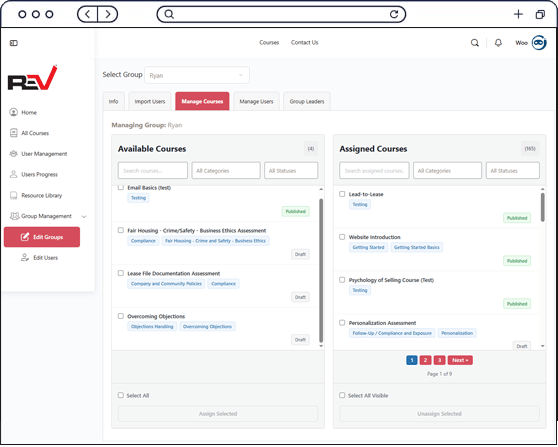Click the sidebar collapse icon
558x447 pixels.
point(14,43)
